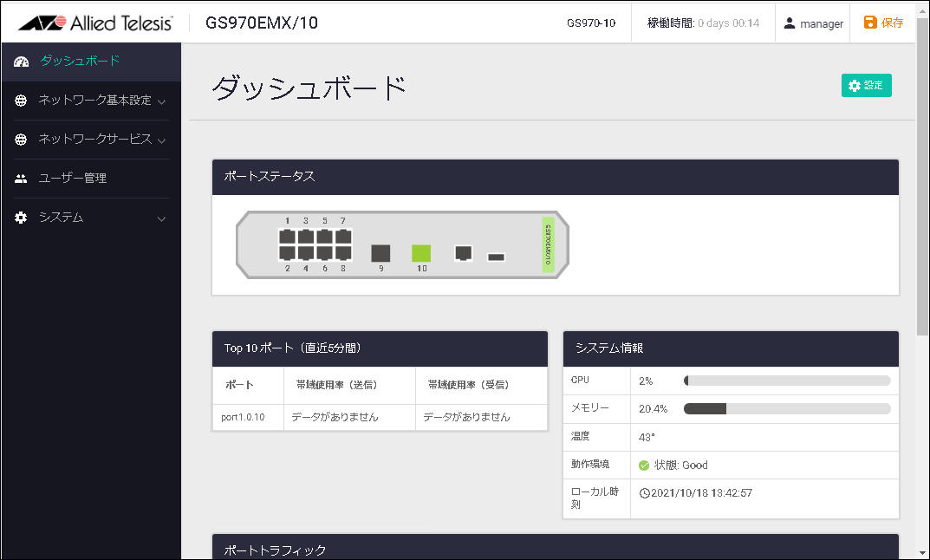930x560 pixels.
Task: Click the system gear icon in sidebar
Action: coord(22,218)
